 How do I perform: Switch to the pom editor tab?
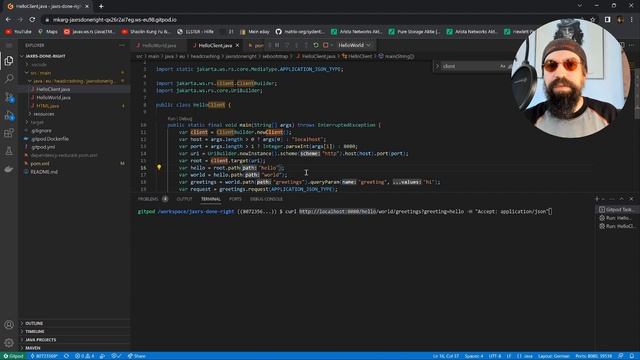256,45
